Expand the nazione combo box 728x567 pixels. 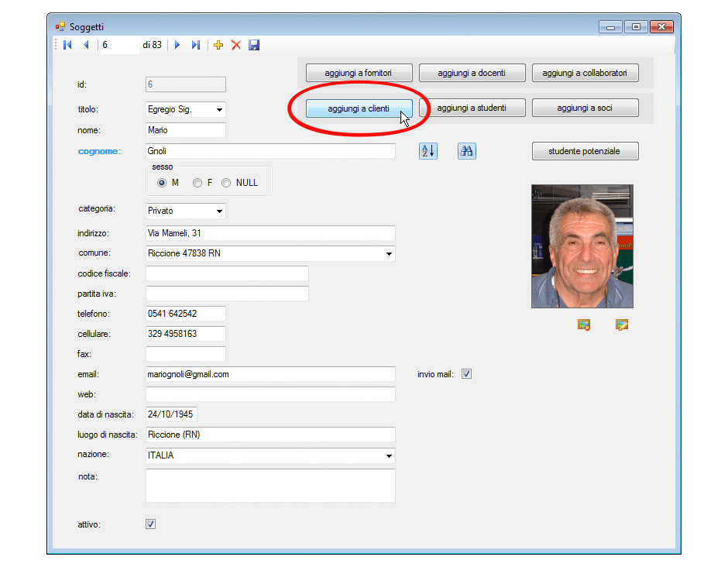[389, 455]
